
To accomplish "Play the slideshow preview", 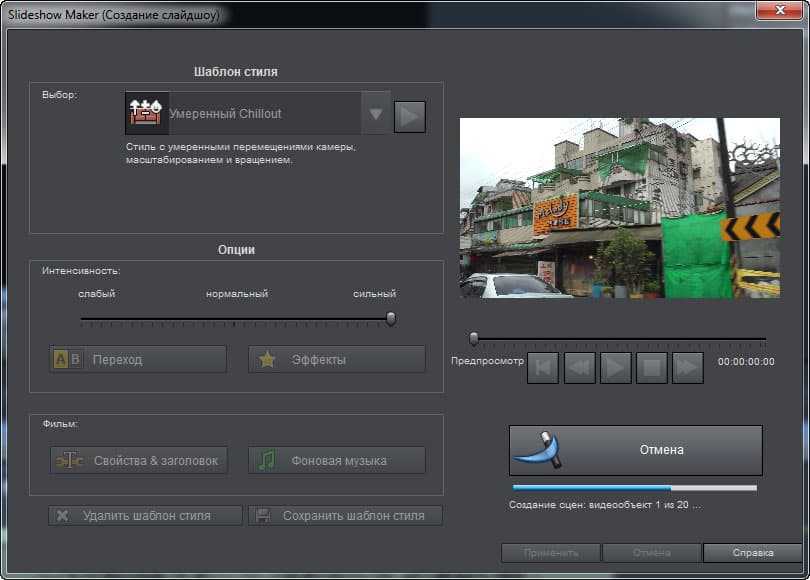I will coord(616,368).
